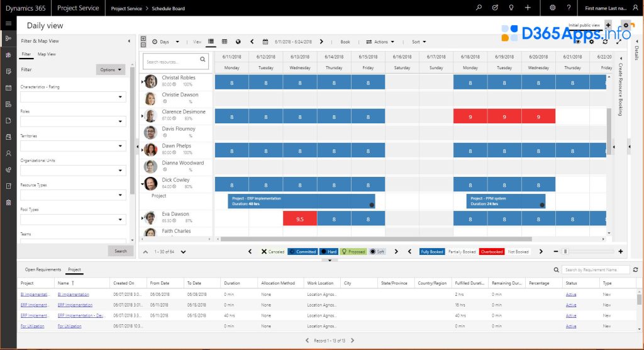Select the Initial public view tab
The height and width of the screenshot is (350, 644).
[x=584, y=25]
